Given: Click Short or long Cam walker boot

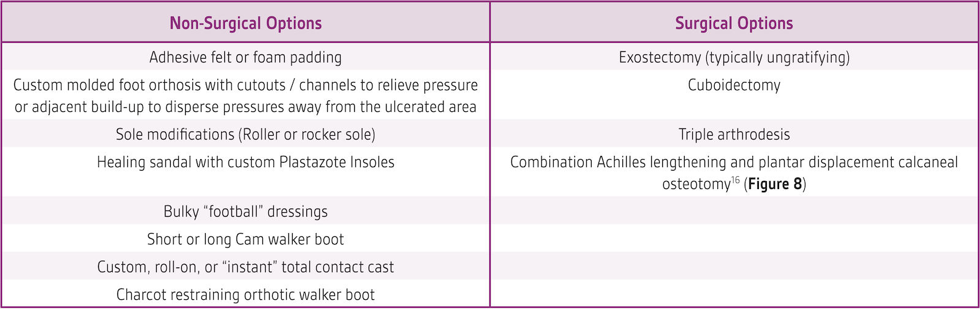Looking at the screenshot, I should click(x=246, y=239).
